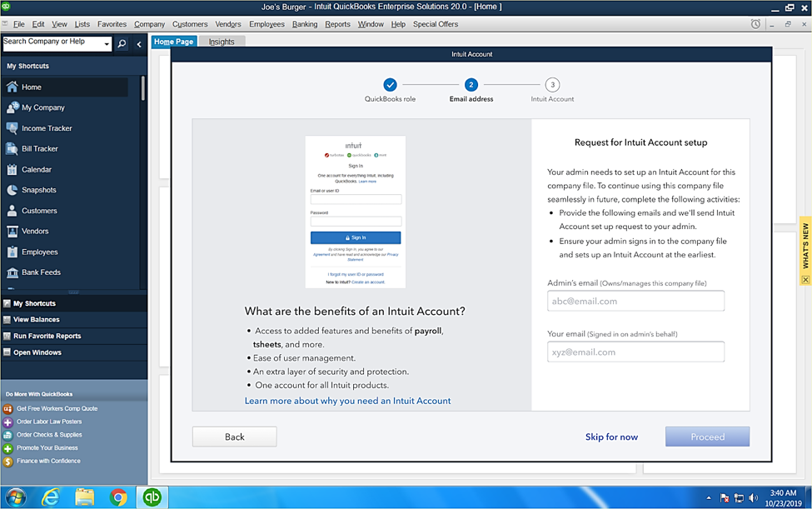Open the Reports menu
This screenshot has width=812, height=509.
point(338,24)
